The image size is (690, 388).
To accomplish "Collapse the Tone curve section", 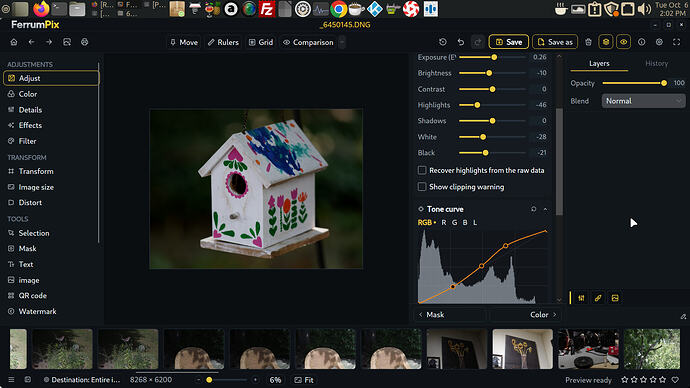I will [546, 209].
